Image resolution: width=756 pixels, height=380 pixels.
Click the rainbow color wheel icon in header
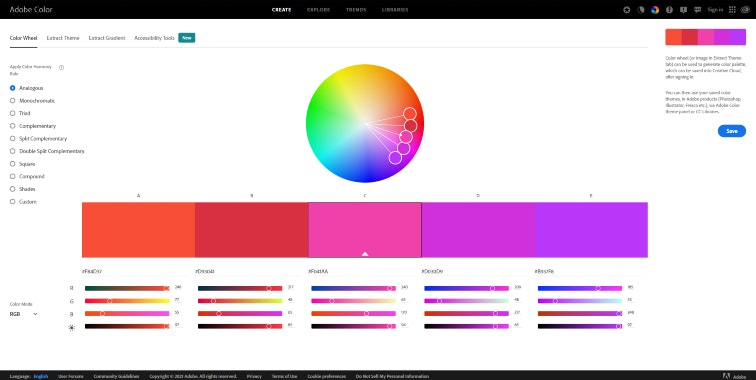(x=655, y=10)
